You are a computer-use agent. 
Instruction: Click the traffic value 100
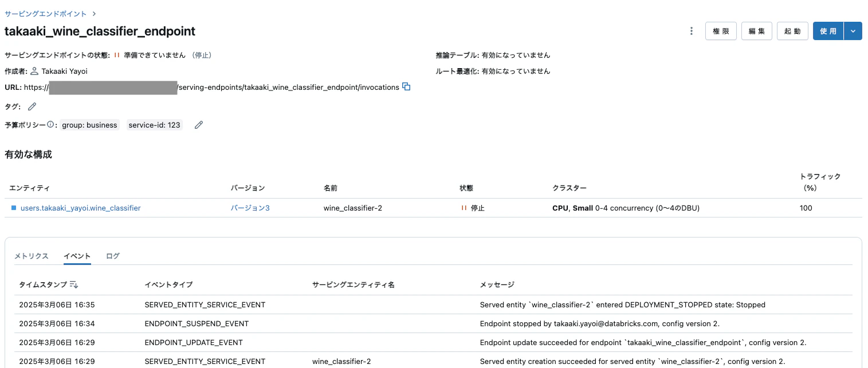[x=806, y=208]
